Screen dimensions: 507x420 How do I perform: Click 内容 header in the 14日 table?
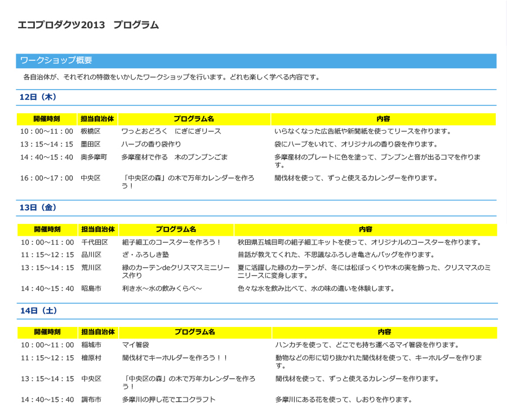click(x=384, y=332)
